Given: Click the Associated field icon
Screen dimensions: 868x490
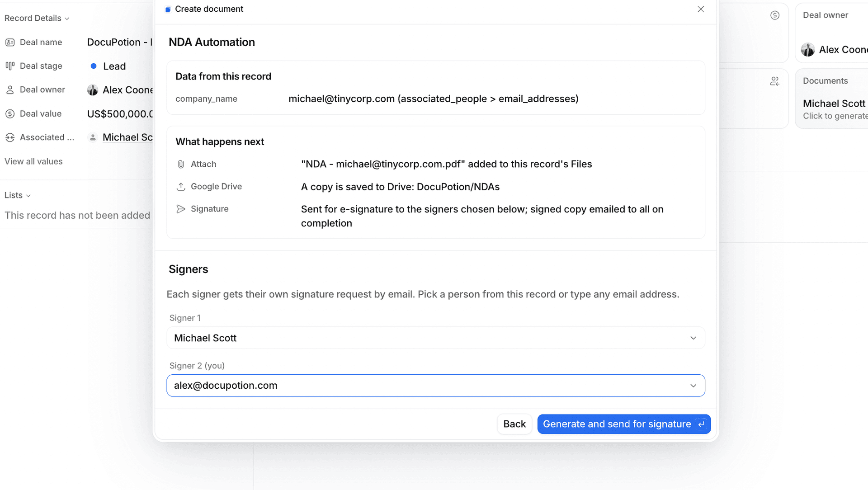Looking at the screenshot, I should [x=10, y=137].
